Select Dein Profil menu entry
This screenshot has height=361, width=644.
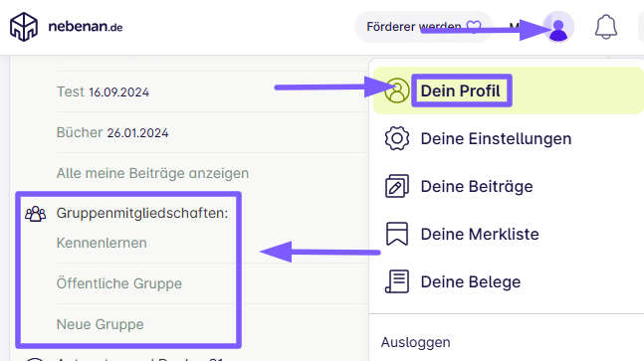[x=509, y=90]
